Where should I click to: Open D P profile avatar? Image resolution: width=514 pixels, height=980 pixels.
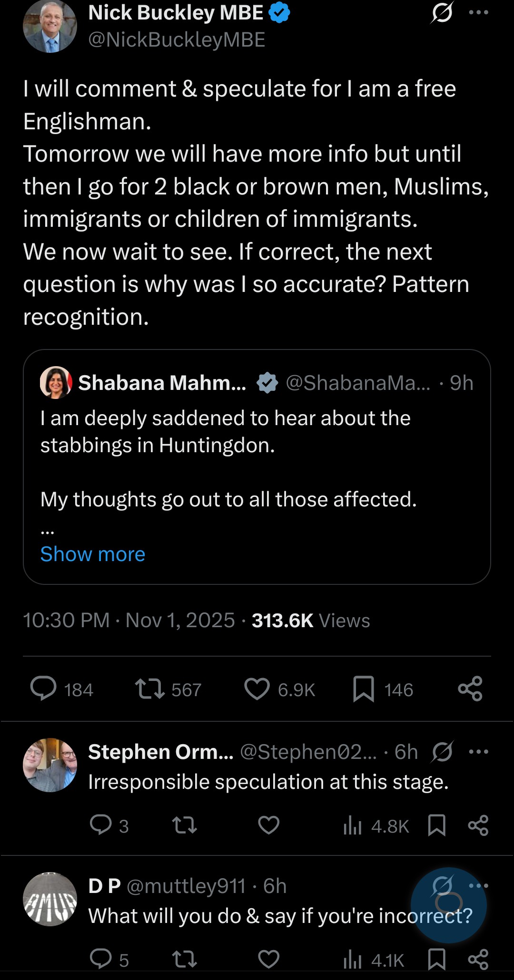(x=50, y=899)
